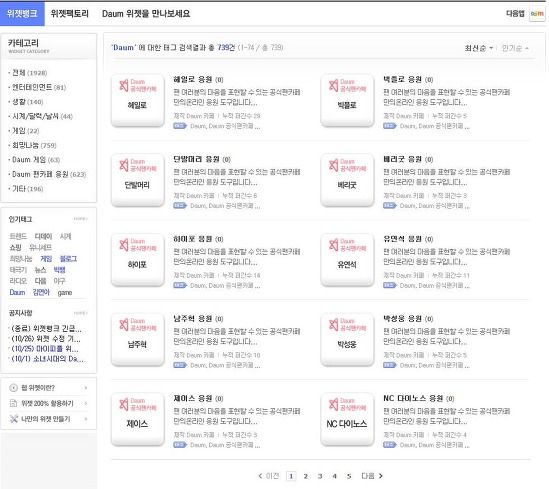This screenshot has height=489, width=549.
Task: Click the 블로그 popular tag
Action: pyautogui.click(x=68, y=259)
